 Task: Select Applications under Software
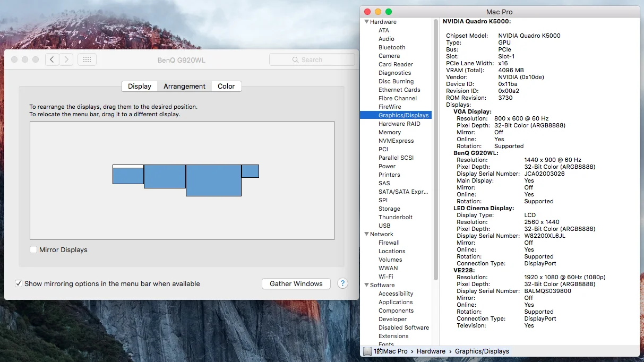(x=396, y=302)
